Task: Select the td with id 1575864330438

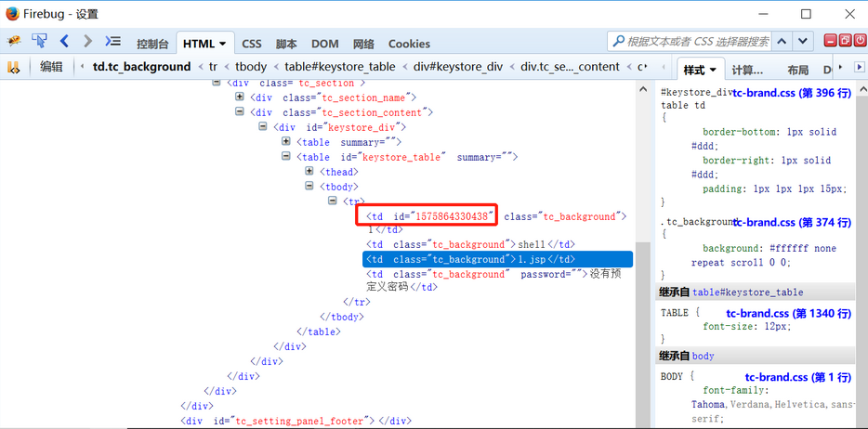Action: [x=496, y=223]
